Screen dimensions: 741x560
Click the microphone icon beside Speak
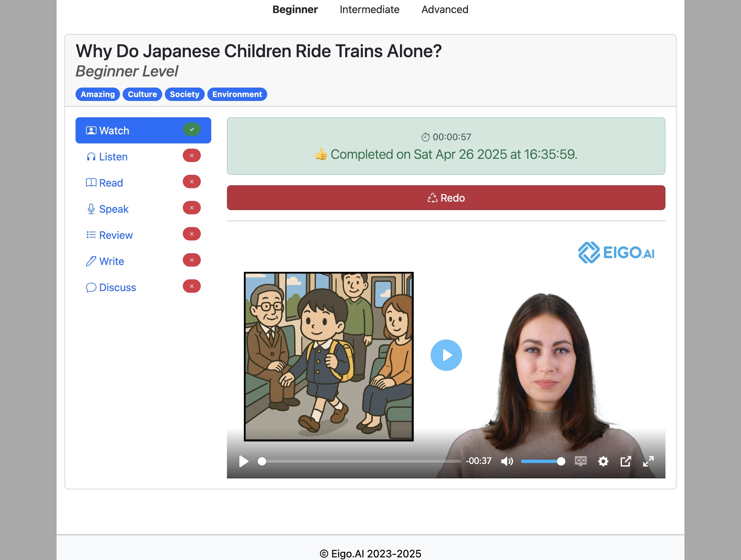click(x=91, y=209)
